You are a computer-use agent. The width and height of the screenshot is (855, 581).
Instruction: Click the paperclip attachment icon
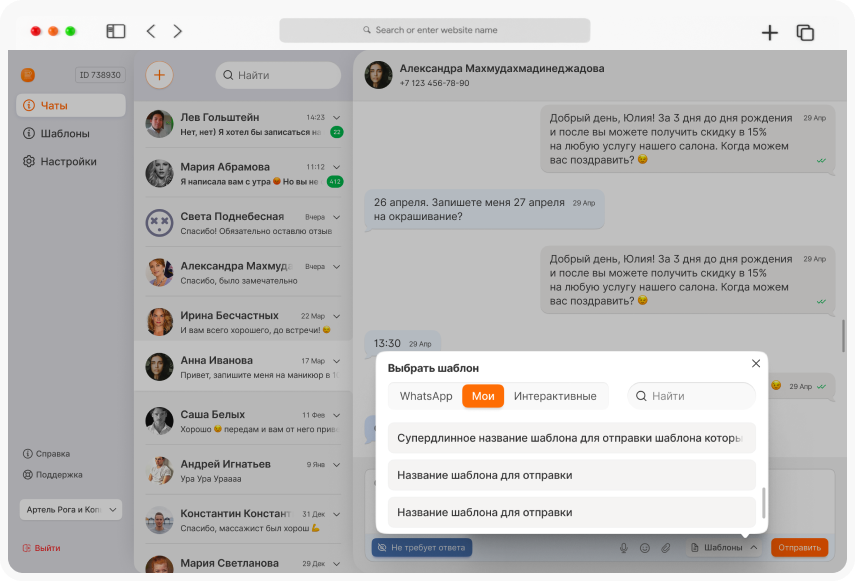point(666,548)
